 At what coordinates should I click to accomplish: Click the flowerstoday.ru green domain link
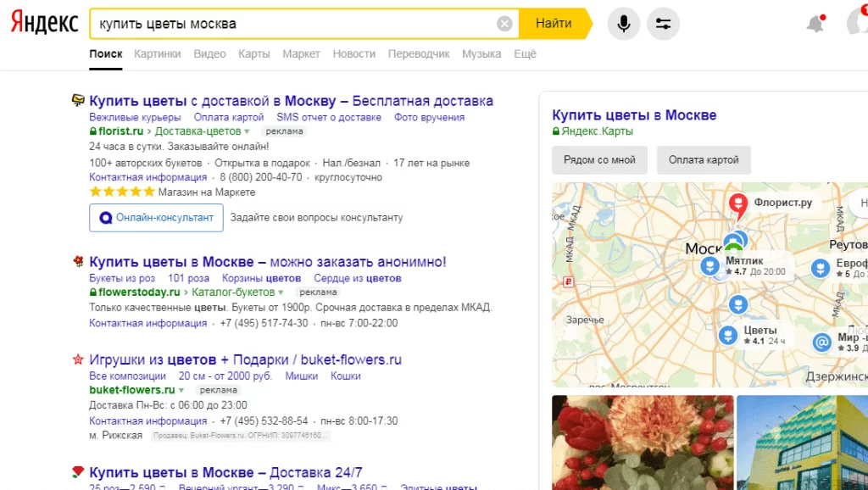click(x=139, y=292)
